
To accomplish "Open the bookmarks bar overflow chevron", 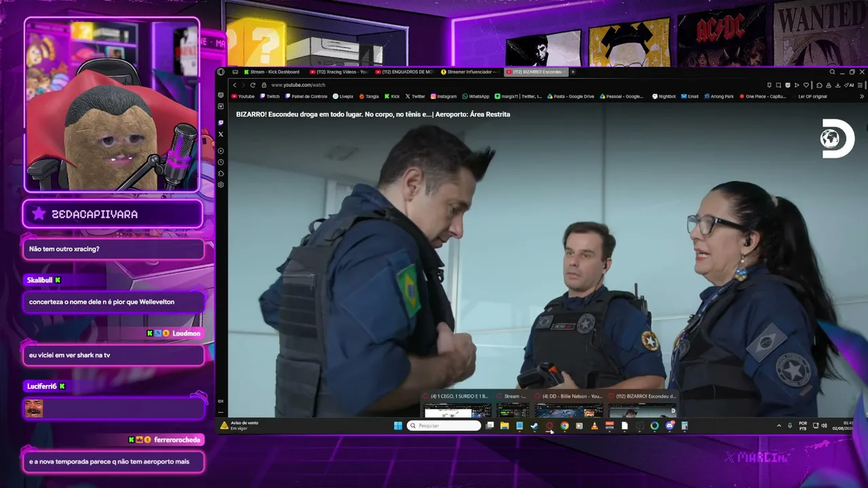I will click(x=862, y=96).
